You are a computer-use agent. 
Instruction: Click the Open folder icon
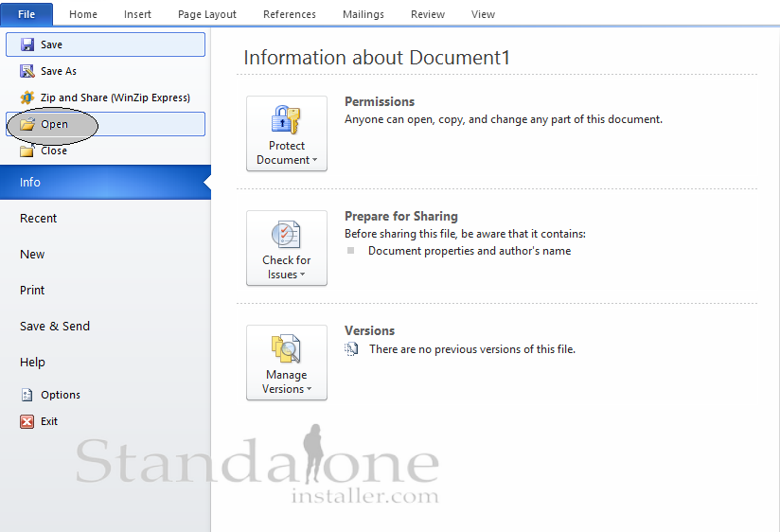point(27,124)
